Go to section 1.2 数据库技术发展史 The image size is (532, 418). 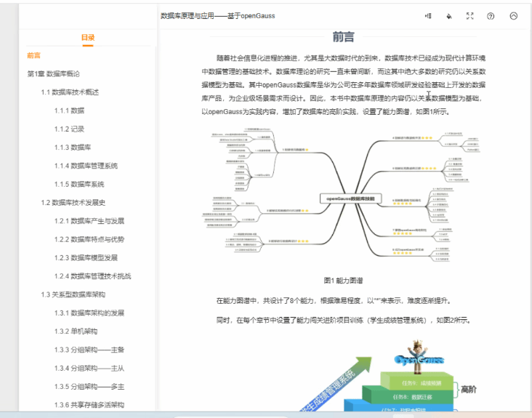pyautogui.click(x=73, y=203)
